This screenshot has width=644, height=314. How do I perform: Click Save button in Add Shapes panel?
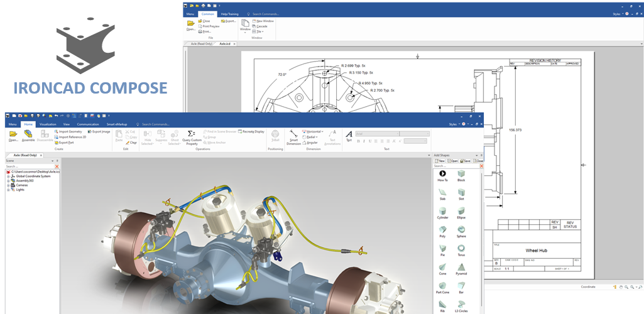coord(466,161)
